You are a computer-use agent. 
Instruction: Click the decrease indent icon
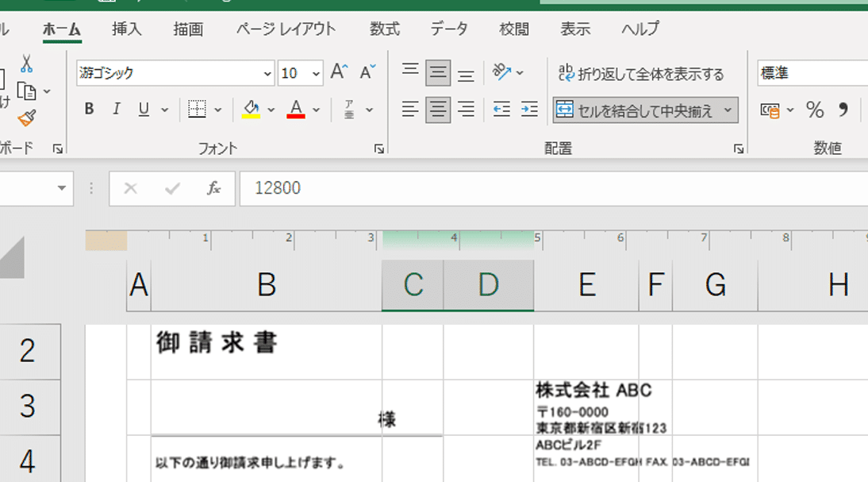click(501, 109)
